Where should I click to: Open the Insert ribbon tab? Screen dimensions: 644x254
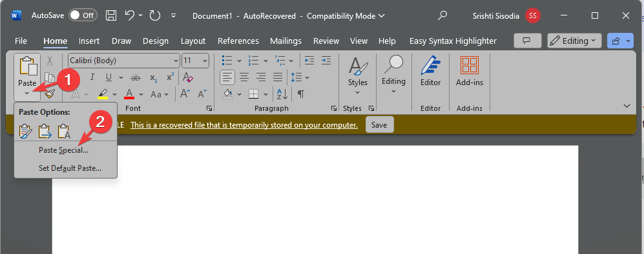coord(89,41)
